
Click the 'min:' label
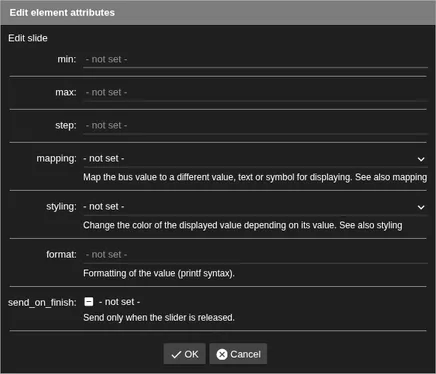(67, 59)
